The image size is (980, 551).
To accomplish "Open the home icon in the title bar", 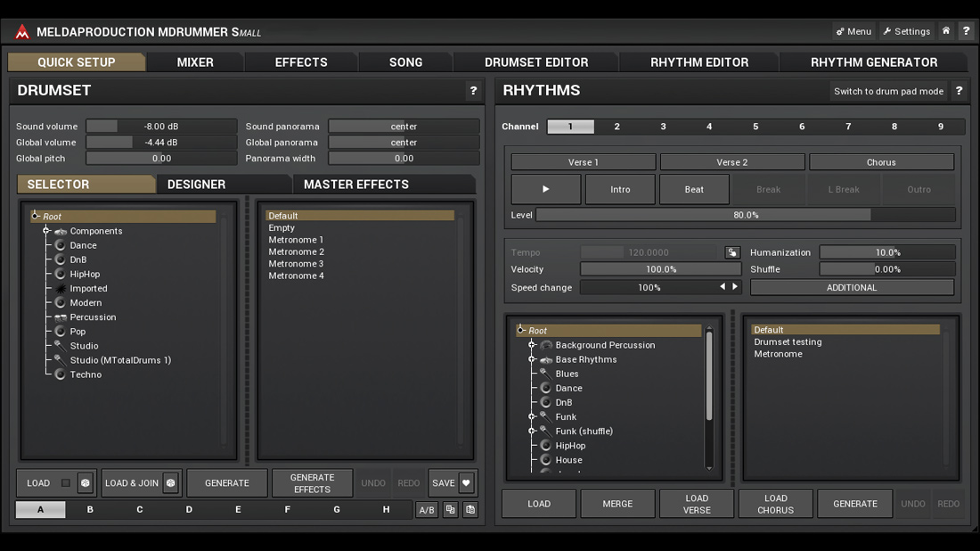I will (x=945, y=30).
